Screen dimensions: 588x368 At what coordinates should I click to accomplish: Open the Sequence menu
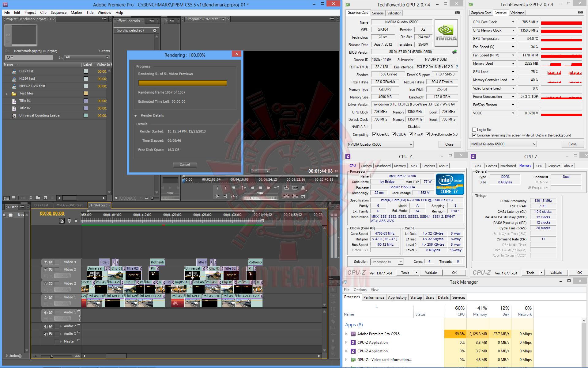point(58,13)
